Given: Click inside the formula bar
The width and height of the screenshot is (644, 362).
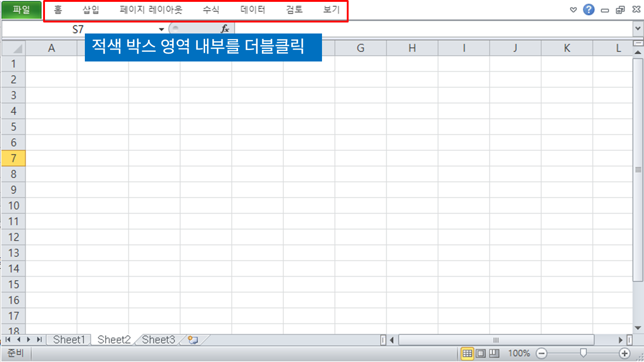Looking at the screenshot, I should [x=433, y=29].
